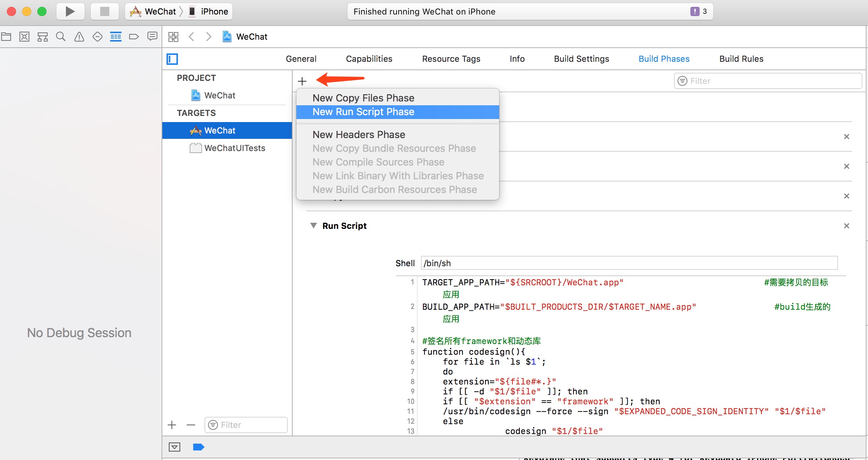
Task: Switch to the Resource Tags tab
Action: [x=451, y=59]
